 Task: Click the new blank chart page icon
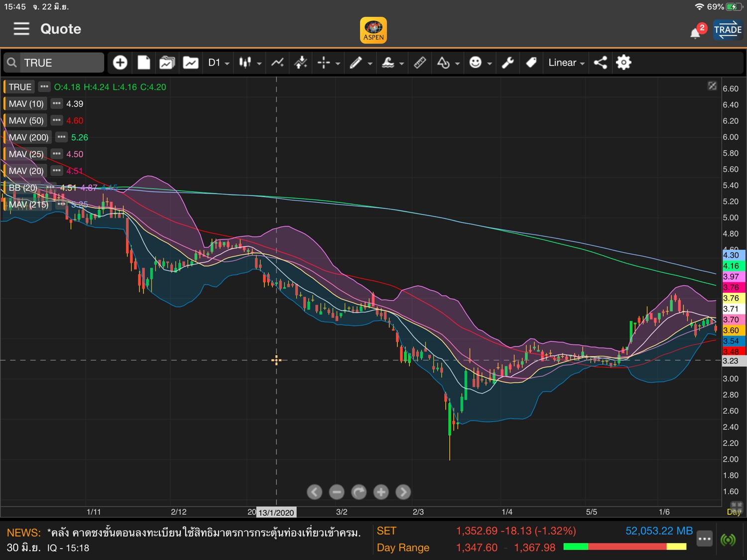[x=144, y=63]
